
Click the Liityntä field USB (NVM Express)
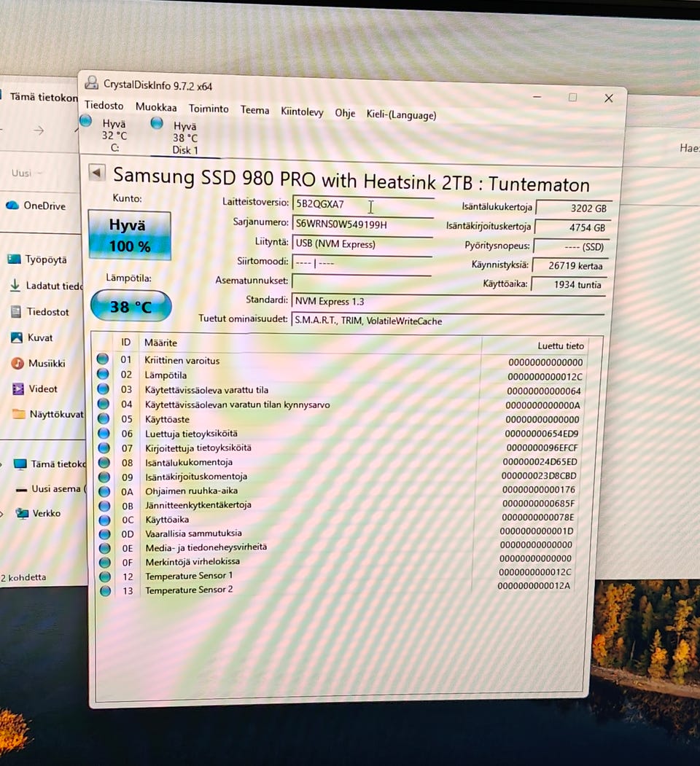tap(362, 243)
